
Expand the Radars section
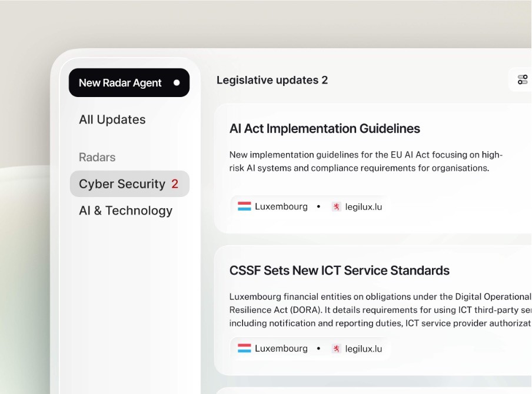click(97, 157)
